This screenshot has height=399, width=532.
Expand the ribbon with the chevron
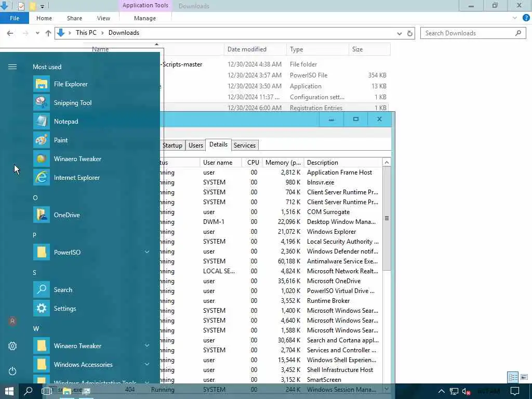[515, 18]
